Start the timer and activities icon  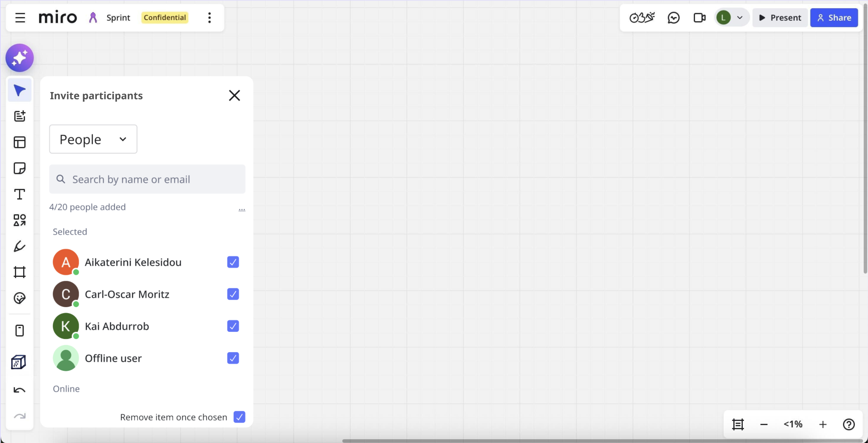pyautogui.click(x=642, y=18)
